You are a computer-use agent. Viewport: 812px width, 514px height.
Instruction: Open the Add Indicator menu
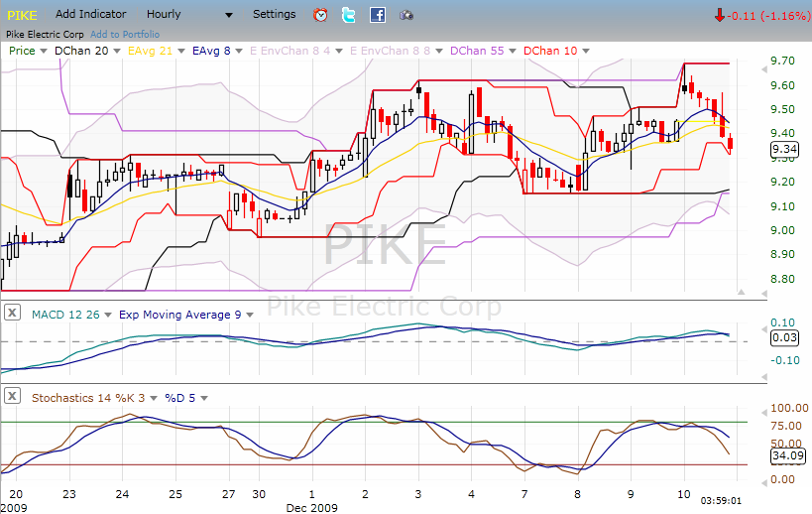click(x=90, y=15)
